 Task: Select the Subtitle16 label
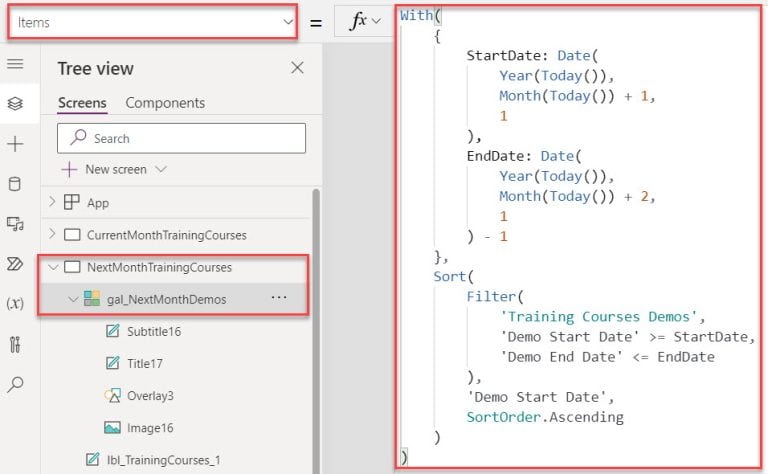(x=154, y=332)
